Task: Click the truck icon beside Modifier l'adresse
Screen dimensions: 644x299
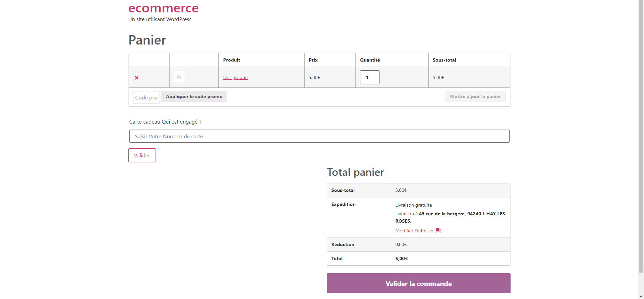Action: point(438,231)
